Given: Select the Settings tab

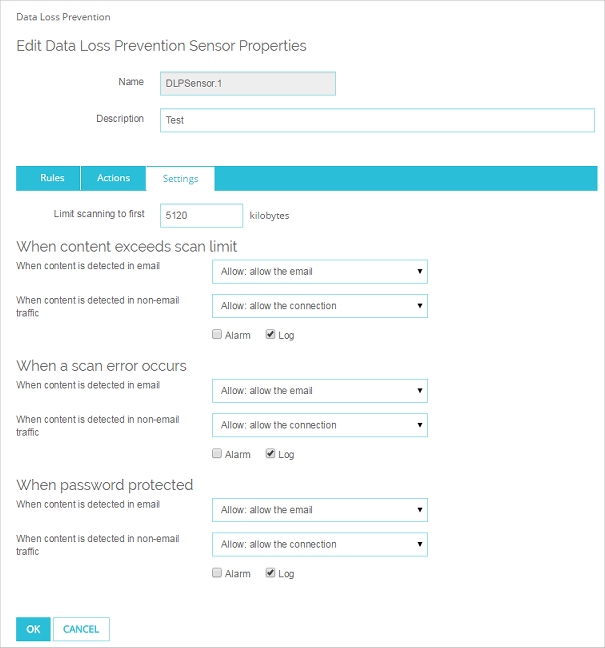Looking at the screenshot, I should (180, 179).
